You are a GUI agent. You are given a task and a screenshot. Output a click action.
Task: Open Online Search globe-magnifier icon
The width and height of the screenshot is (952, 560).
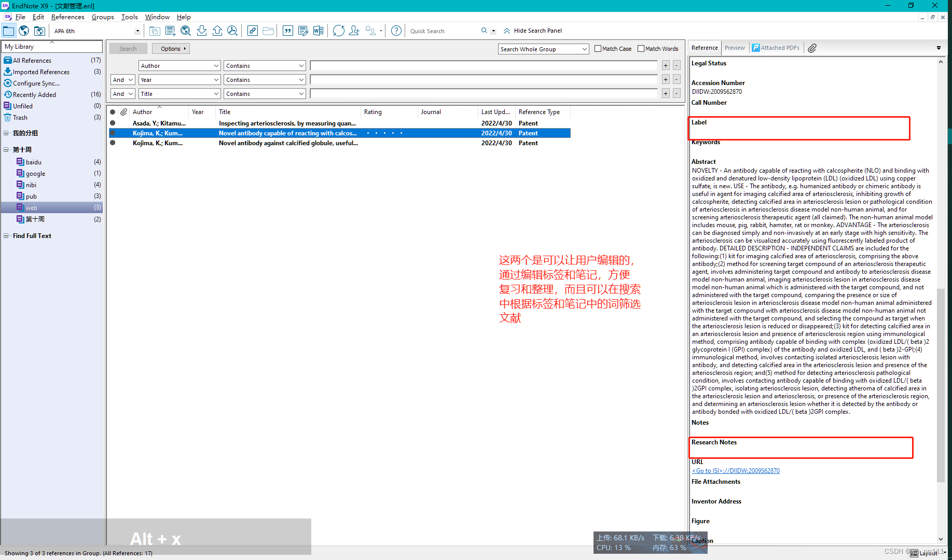[x=186, y=31]
